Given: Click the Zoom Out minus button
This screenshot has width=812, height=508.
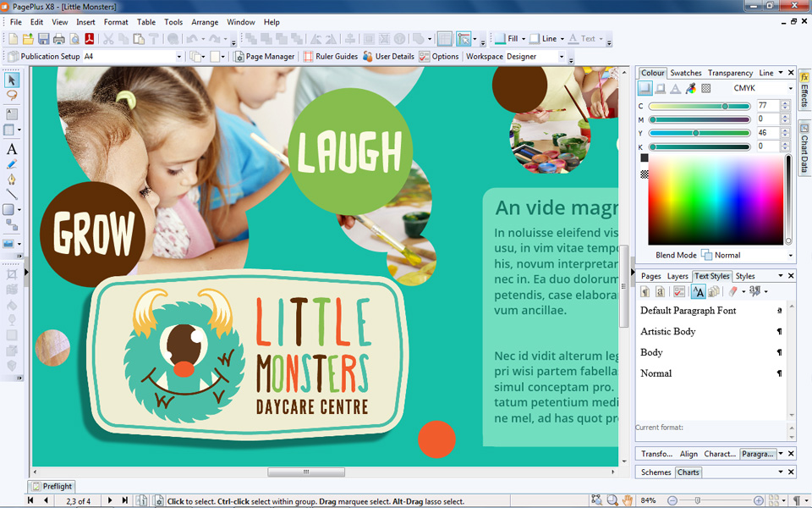Looking at the screenshot, I should point(672,500).
